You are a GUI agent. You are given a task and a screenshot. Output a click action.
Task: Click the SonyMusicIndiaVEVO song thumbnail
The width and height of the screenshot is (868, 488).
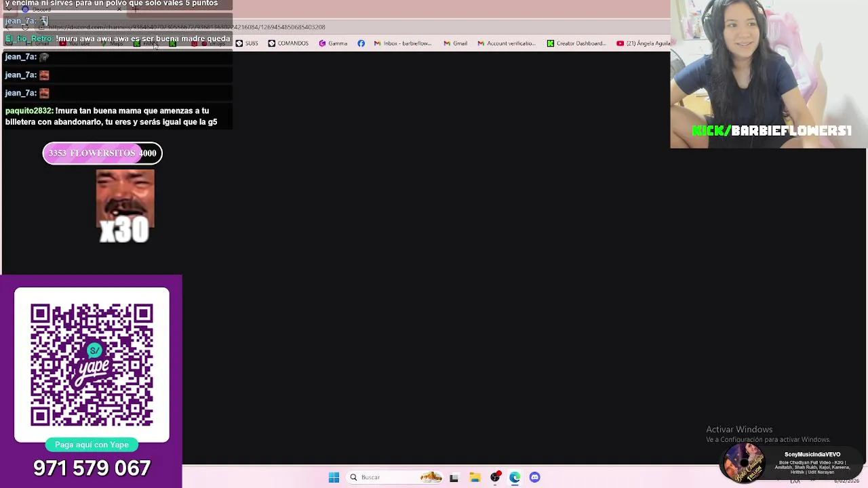point(744,463)
